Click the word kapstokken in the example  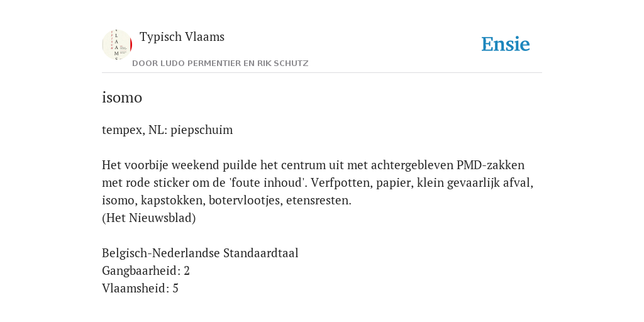point(172,201)
